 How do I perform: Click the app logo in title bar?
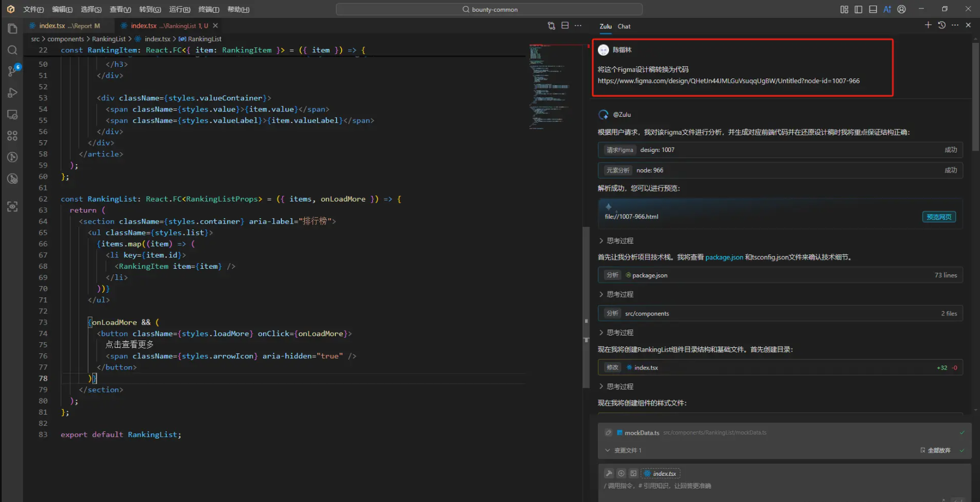click(x=11, y=9)
